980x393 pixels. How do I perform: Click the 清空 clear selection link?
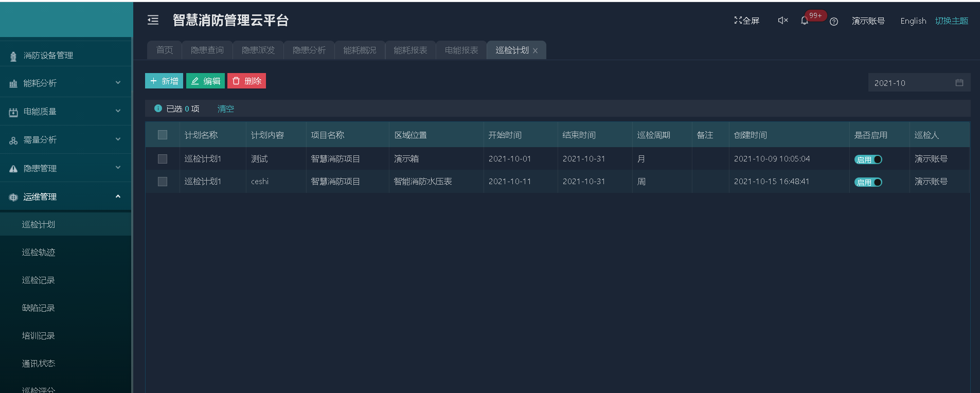[x=225, y=109]
